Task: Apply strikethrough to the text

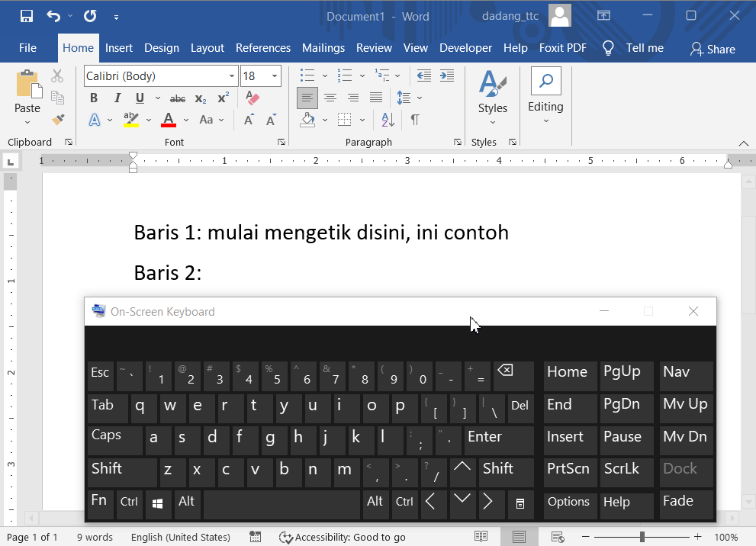Action: tap(178, 98)
